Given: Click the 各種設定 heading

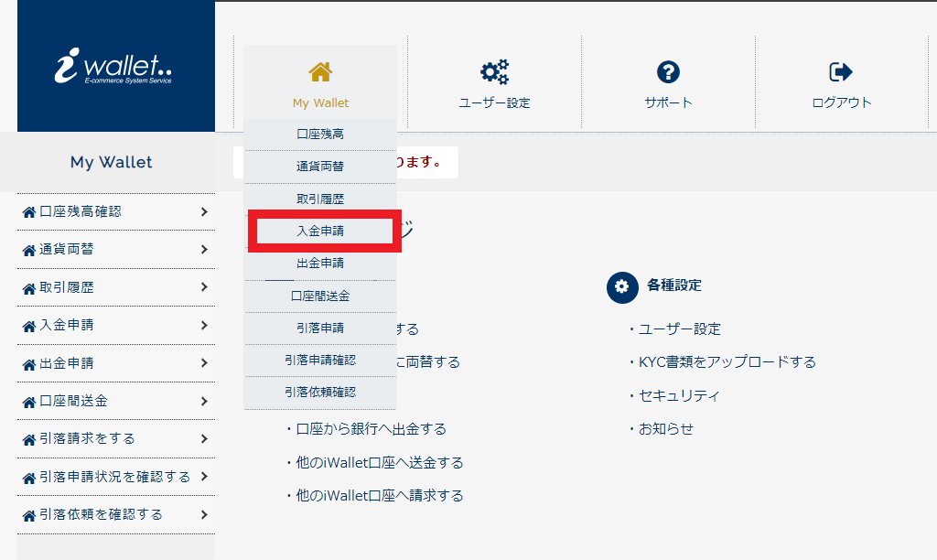Looking at the screenshot, I should click(x=674, y=285).
